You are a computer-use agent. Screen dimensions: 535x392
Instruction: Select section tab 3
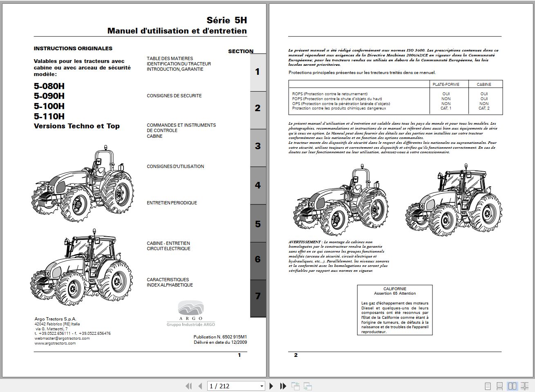click(x=258, y=147)
